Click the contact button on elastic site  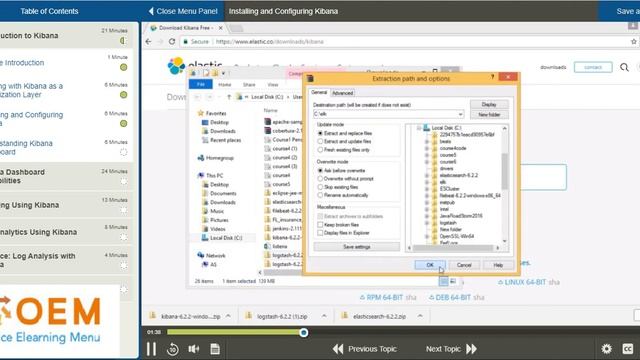pos(593,67)
